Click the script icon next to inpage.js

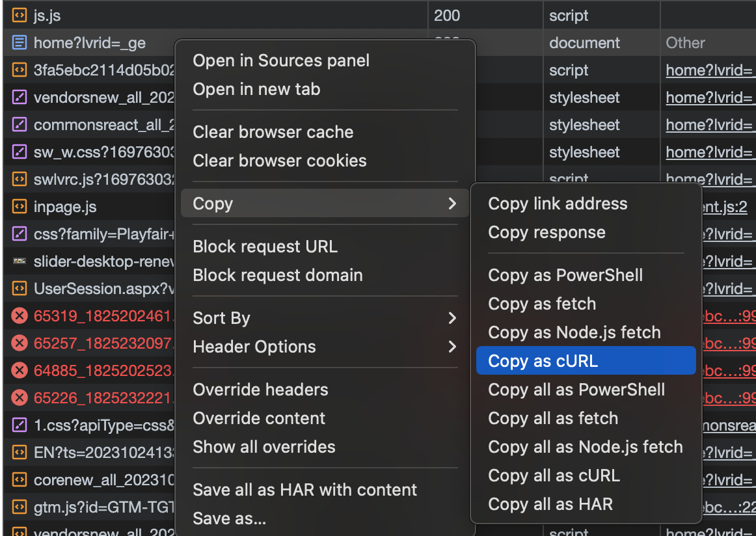(18, 206)
